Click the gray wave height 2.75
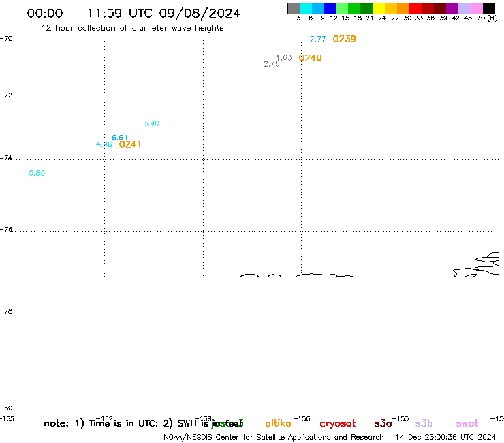The height and width of the screenshot is (443, 504). pos(272,64)
